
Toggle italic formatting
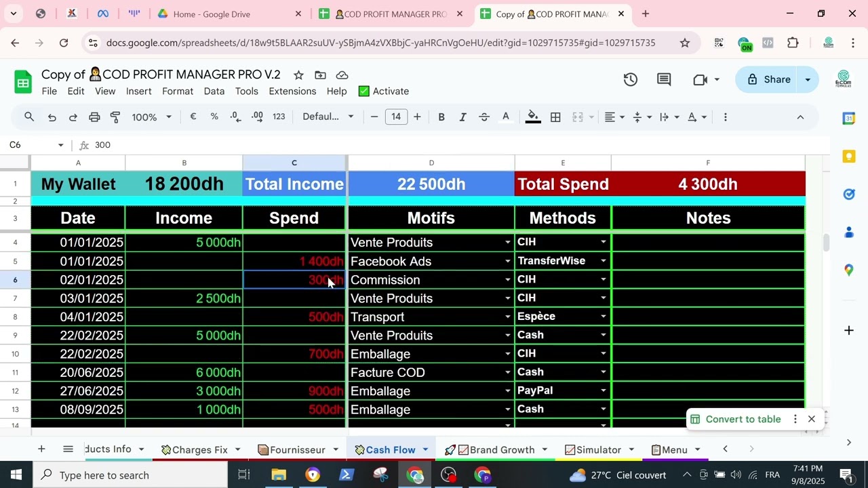(463, 117)
